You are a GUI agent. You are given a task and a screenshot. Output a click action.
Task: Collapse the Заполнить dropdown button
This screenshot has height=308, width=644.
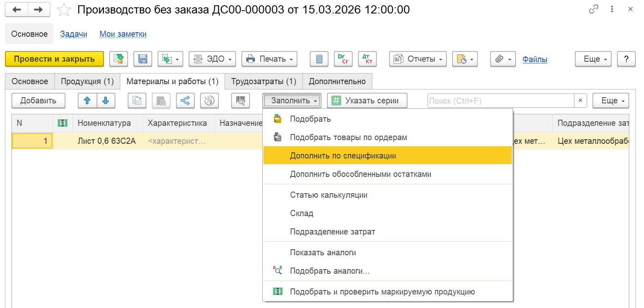click(292, 100)
